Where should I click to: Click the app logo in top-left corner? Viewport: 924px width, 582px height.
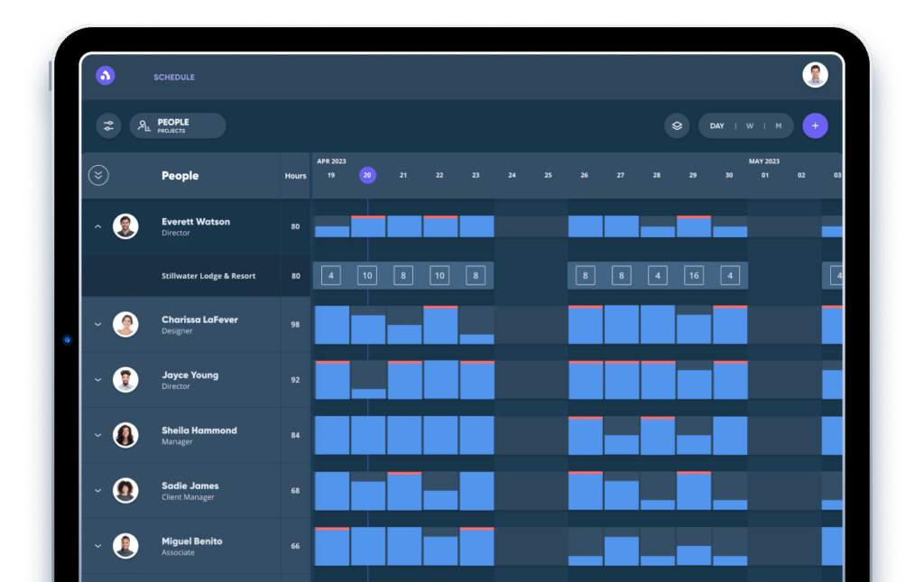coord(106,77)
